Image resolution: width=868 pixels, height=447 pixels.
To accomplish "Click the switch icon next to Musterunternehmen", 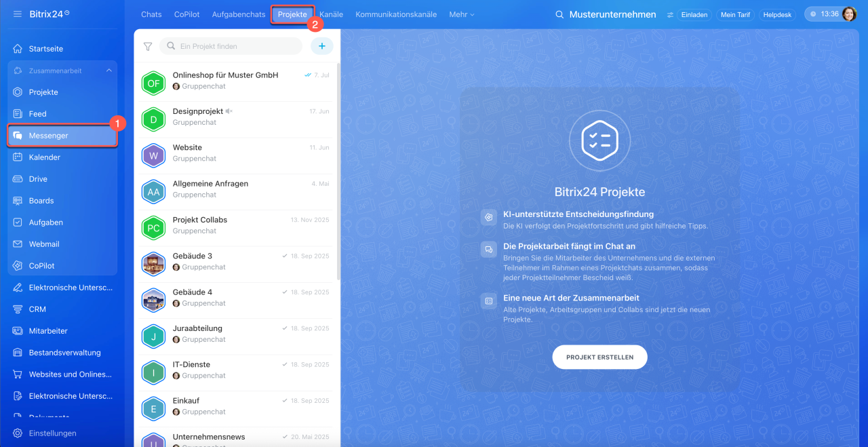I will tap(670, 14).
